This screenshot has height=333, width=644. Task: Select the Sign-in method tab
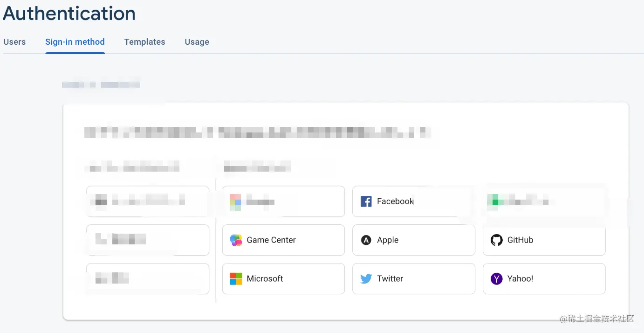click(x=75, y=42)
